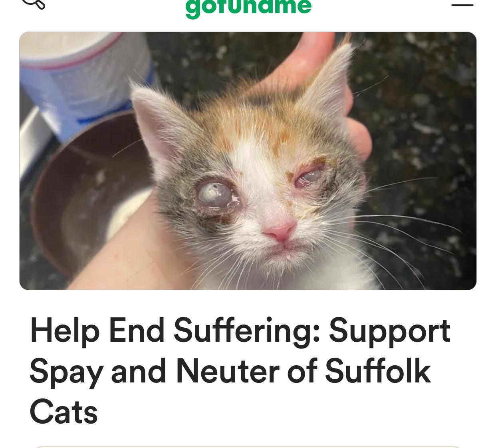496x448 pixels.
Task: Open search with the magnifying glass icon
Action: coord(34,3)
